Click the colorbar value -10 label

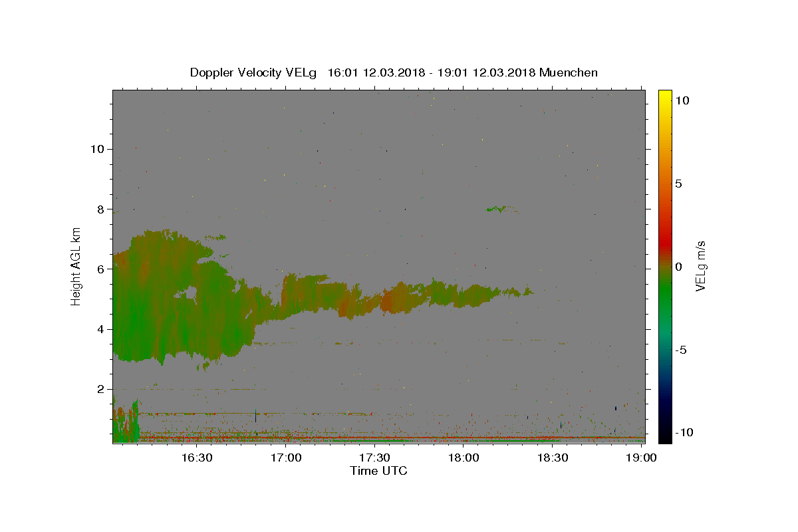click(684, 432)
